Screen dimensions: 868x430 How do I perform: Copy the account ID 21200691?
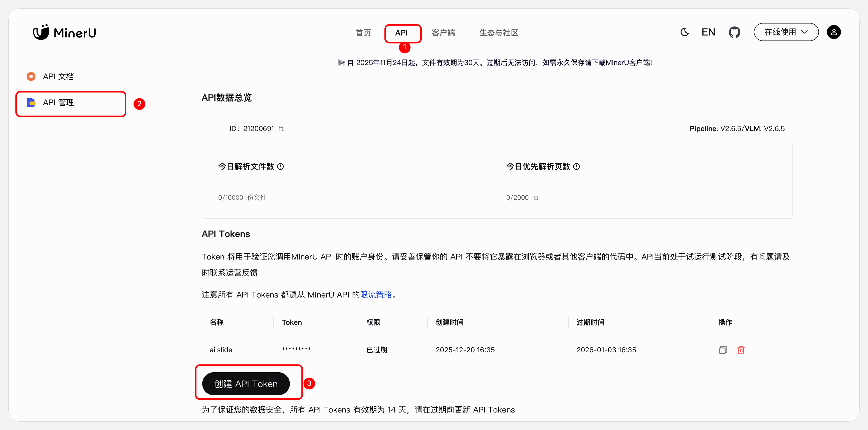281,128
